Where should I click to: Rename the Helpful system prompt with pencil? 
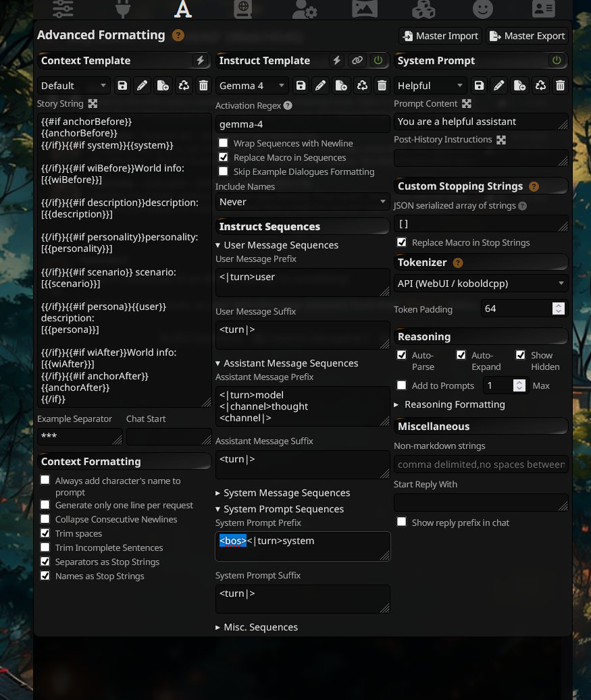[x=499, y=85]
